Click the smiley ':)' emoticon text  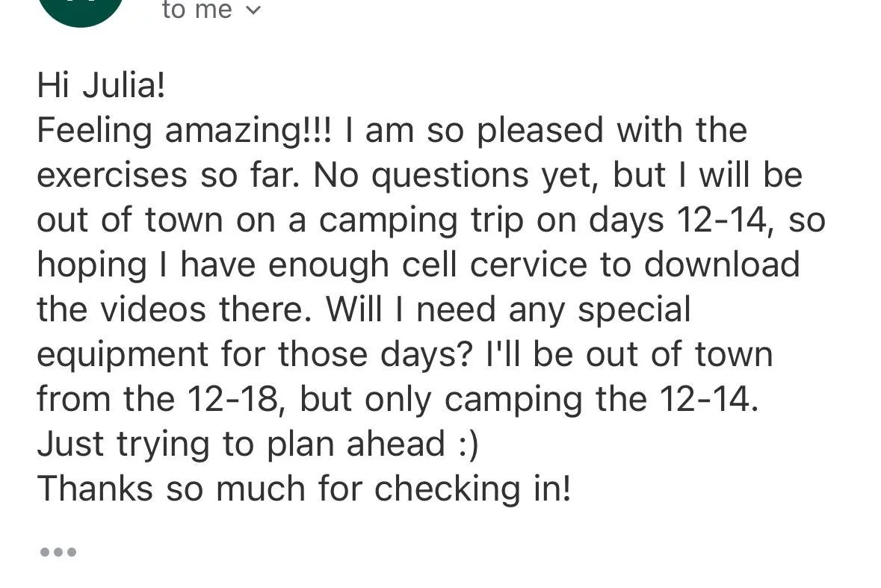[x=469, y=445]
